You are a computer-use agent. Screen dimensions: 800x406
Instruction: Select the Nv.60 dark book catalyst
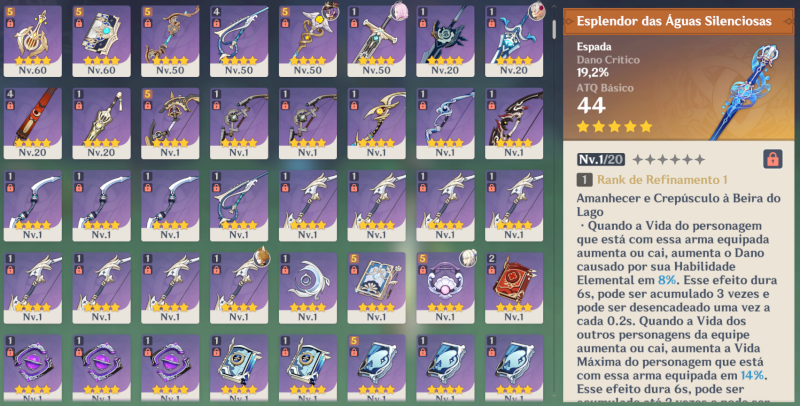tap(102, 41)
